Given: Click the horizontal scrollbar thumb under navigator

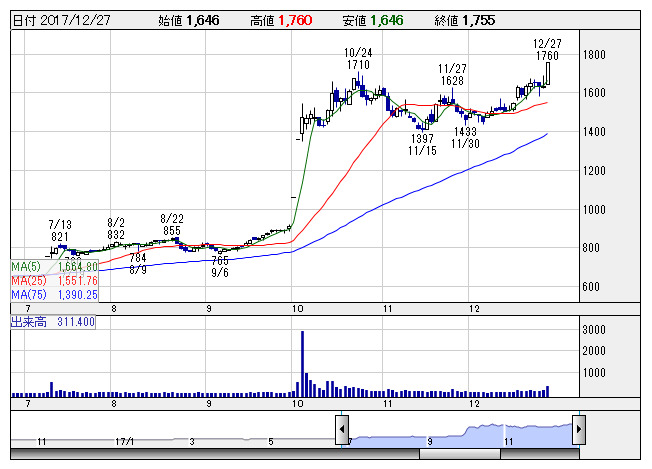Looking at the screenshot, I should coord(461,454).
